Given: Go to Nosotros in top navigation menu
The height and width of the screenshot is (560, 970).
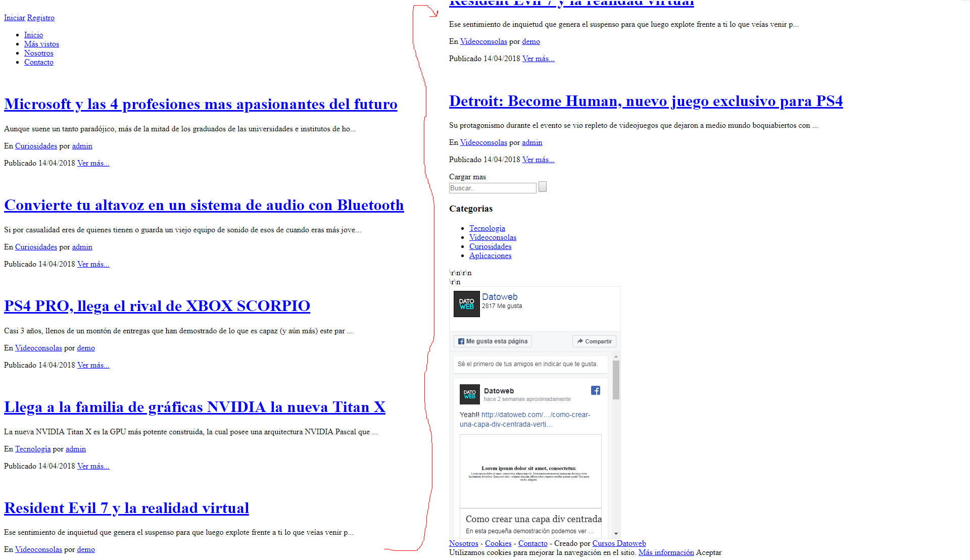Looking at the screenshot, I should pos(38,53).
